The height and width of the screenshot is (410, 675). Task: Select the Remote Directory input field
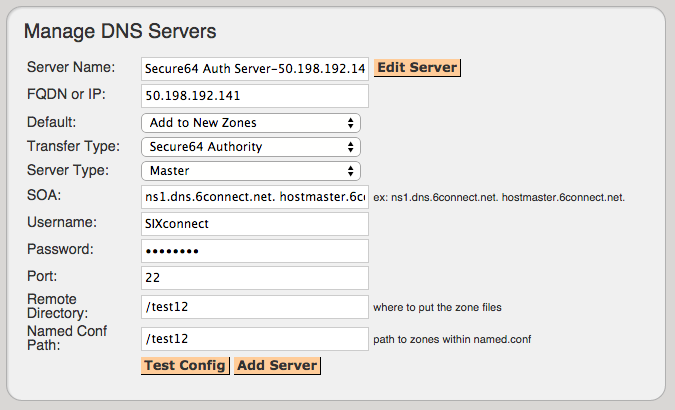click(255, 307)
